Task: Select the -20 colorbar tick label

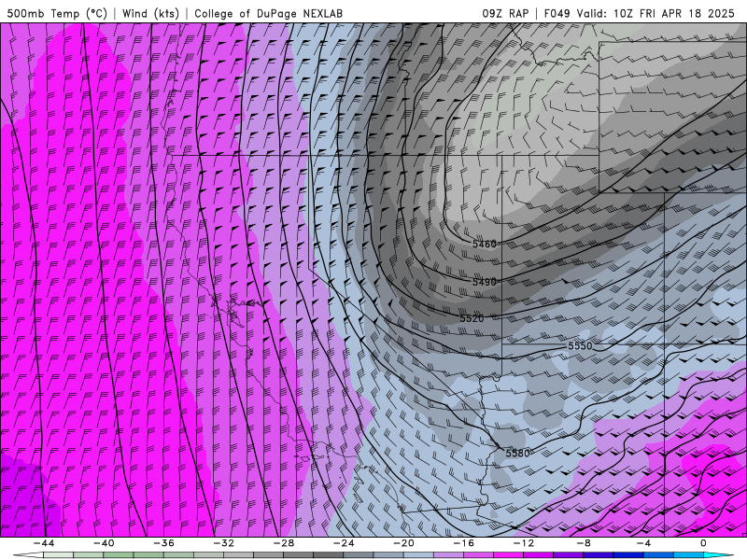Action: (x=403, y=543)
